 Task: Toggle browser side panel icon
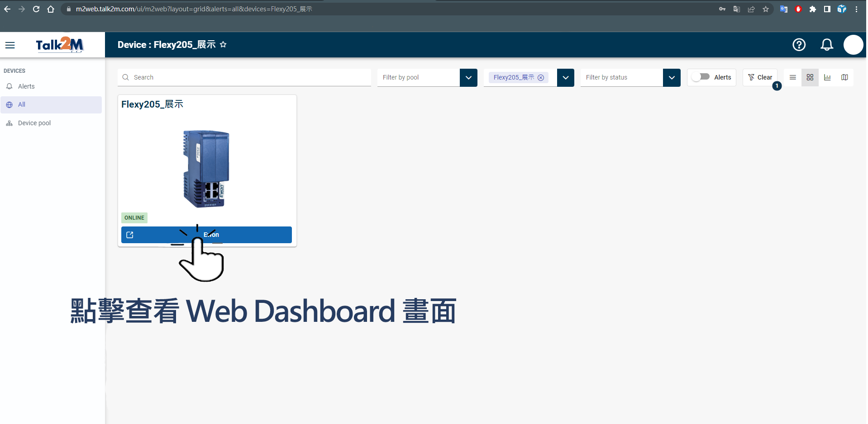pyautogui.click(x=827, y=9)
